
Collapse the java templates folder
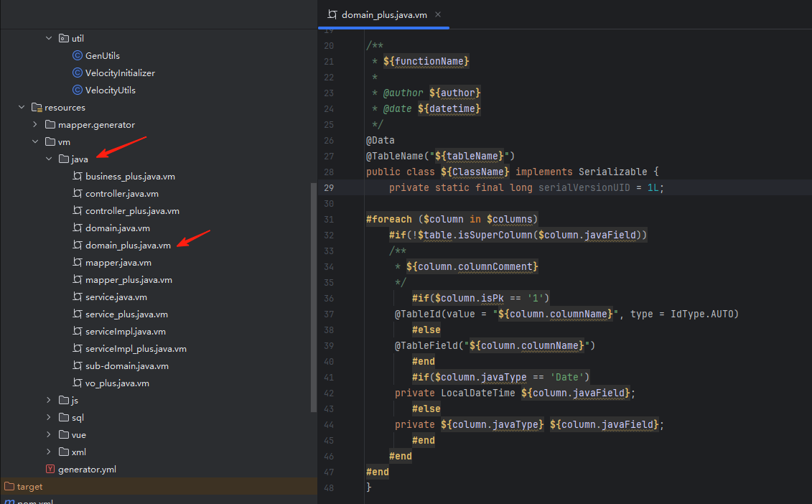49,159
